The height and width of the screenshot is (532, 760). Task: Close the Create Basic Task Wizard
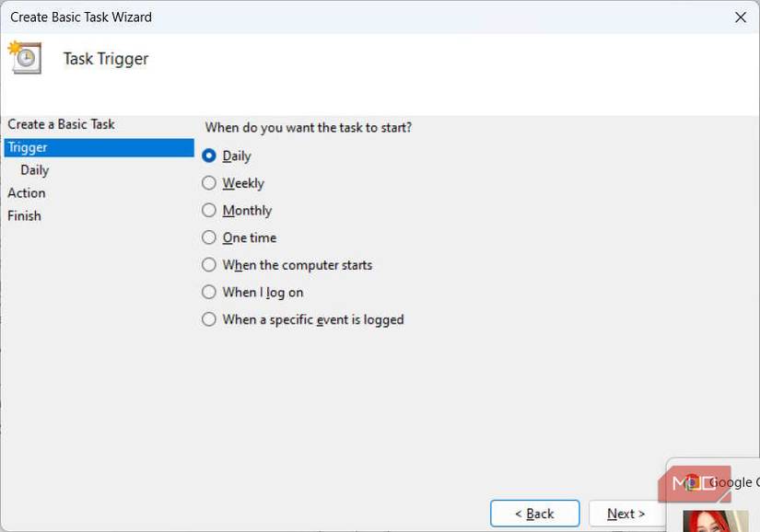pos(740,16)
